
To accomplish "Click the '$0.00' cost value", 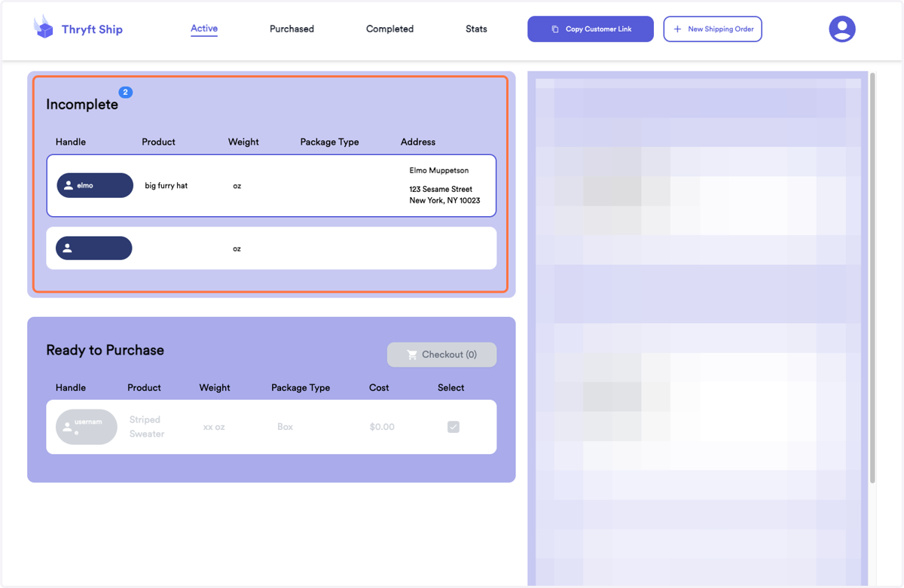I will click(382, 427).
